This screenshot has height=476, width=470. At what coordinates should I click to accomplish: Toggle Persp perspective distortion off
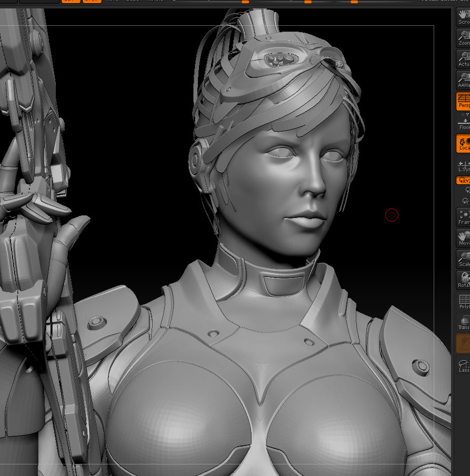coord(463,101)
